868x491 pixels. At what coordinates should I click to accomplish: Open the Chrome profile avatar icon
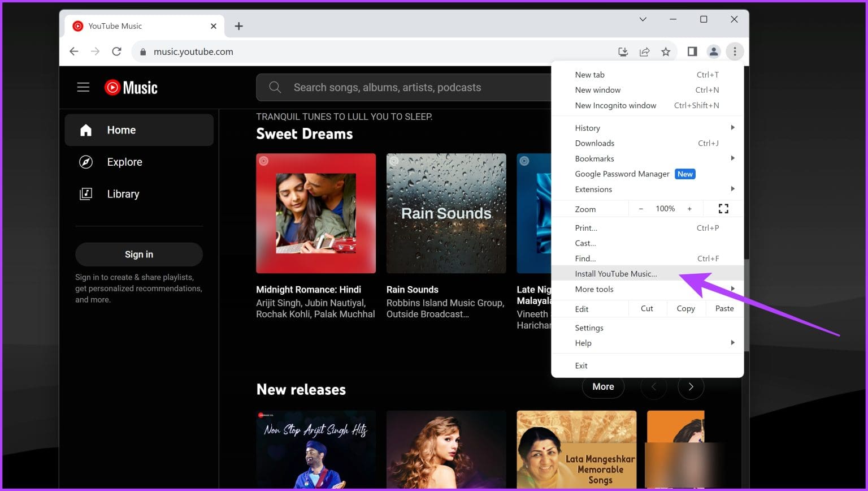[x=713, y=51]
